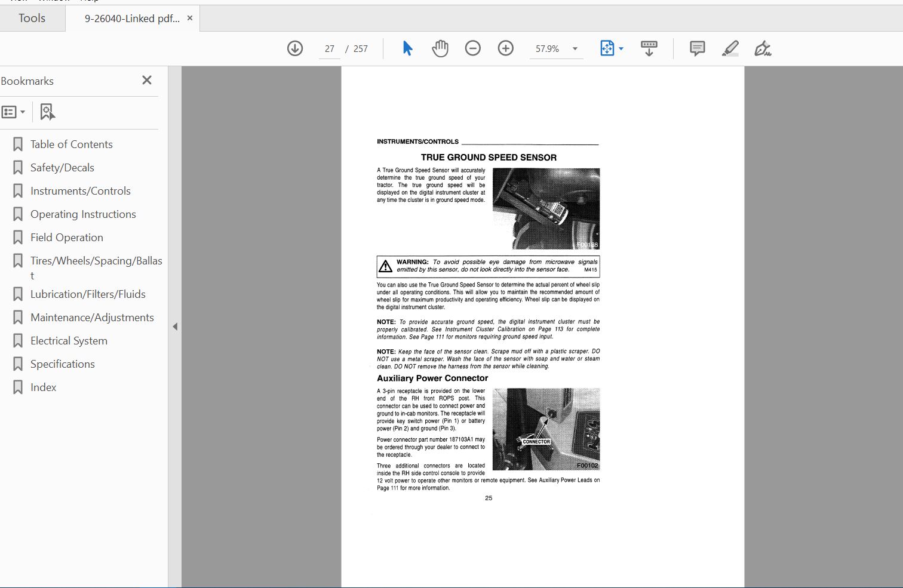Open the fit page options icon
903x588 pixels.
pos(607,48)
